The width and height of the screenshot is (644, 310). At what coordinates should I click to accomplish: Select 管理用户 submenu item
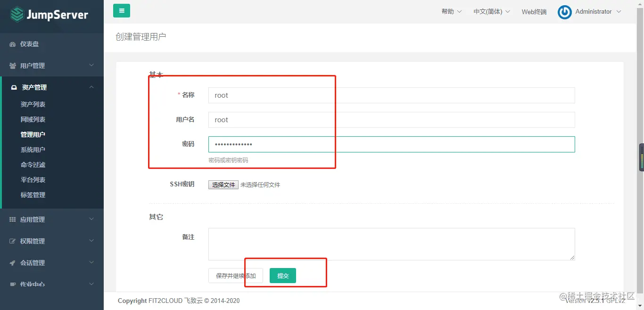33,134
